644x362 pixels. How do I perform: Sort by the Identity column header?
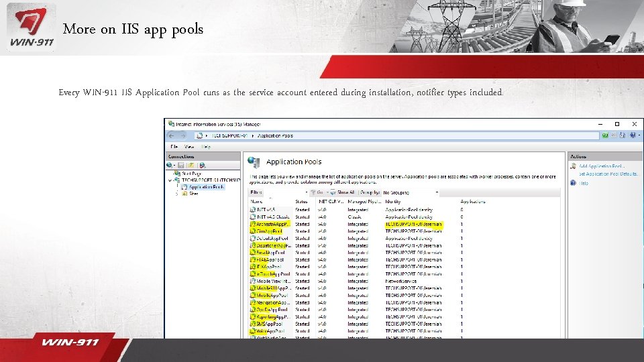coord(393,202)
